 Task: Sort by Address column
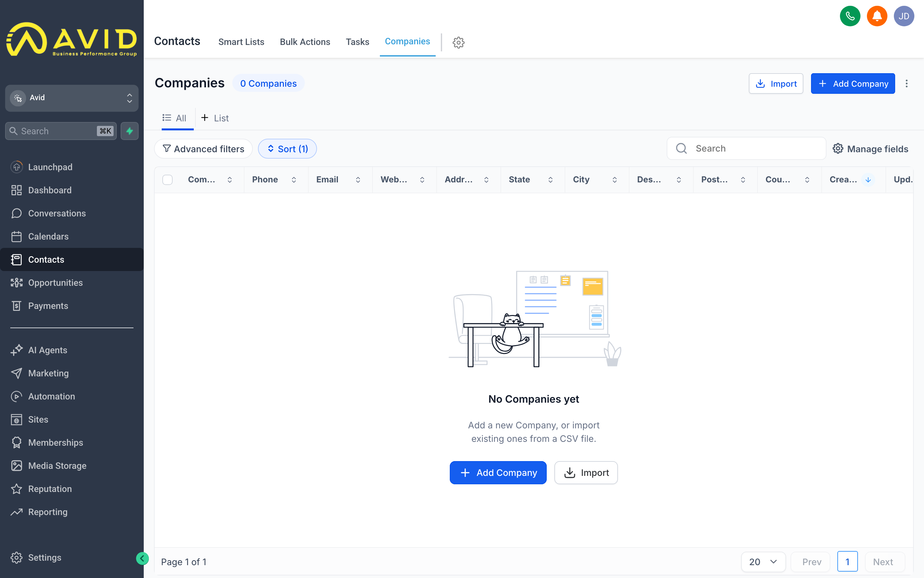click(x=486, y=180)
